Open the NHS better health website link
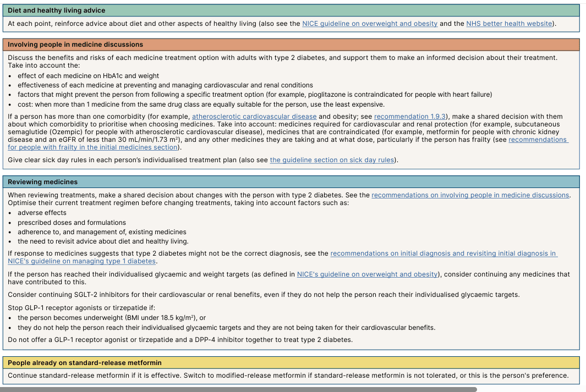Viewport: 586px width, 392px height. coord(509,24)
